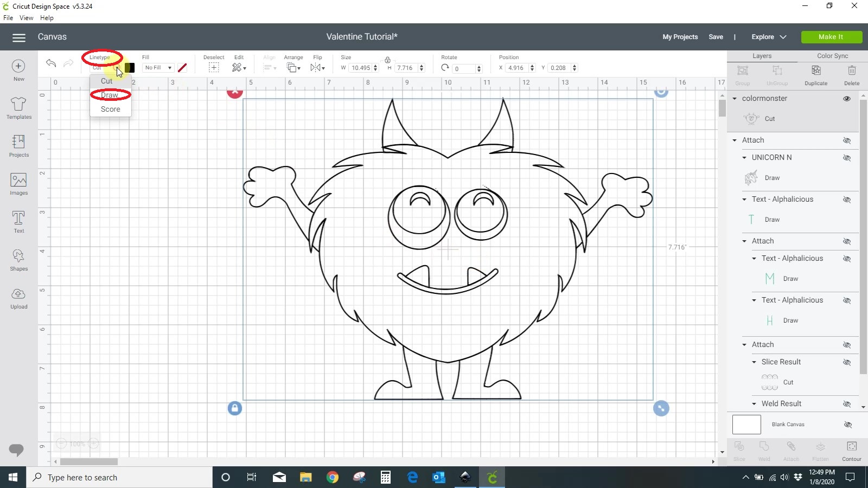Switch to the Color Sync tab
This screenshot has width=868, height=488.
832,56
